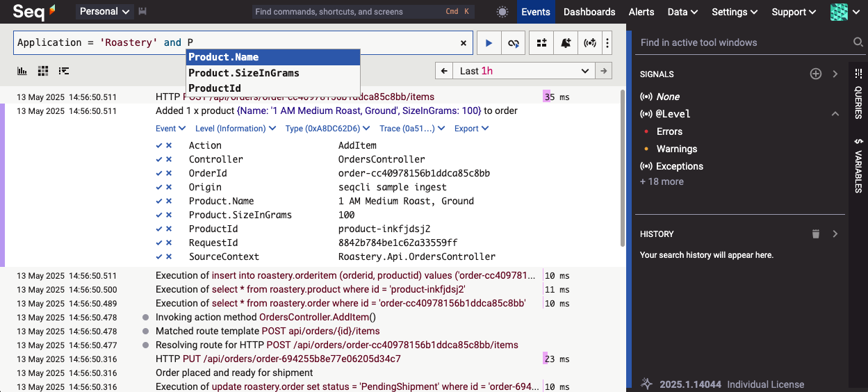Toggle the Errors signal

click(669, 131)
